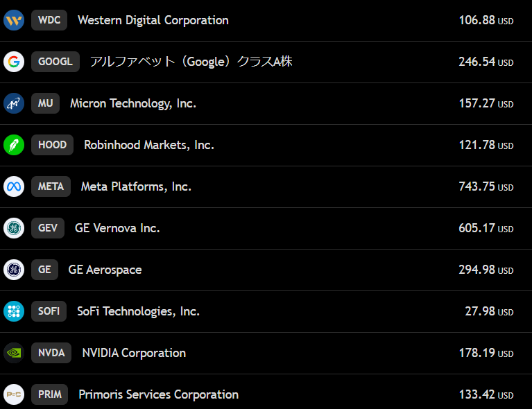This screenshot has height=409, width=532.
Task: Open SoFi Technologies, Inc. name link
Action: (138, 311)
